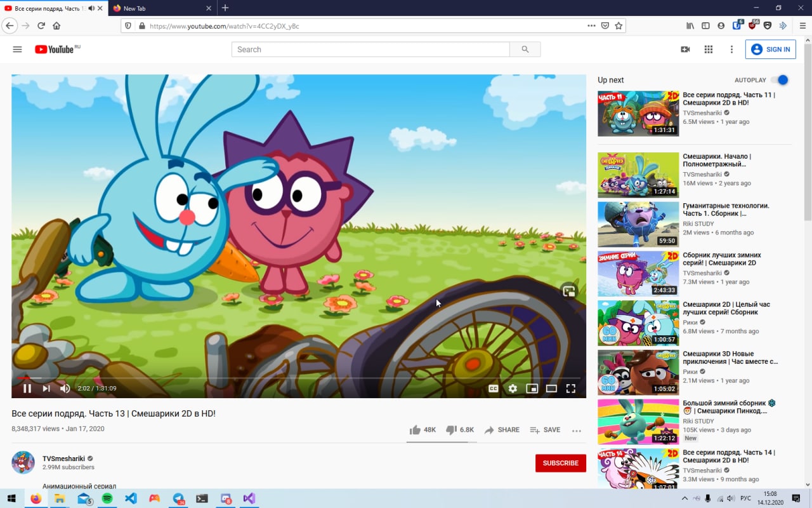Toggle the Firefox sidebar view
Image resolution: width=812 pixels, height=508 pixels.
click(705, 26)
